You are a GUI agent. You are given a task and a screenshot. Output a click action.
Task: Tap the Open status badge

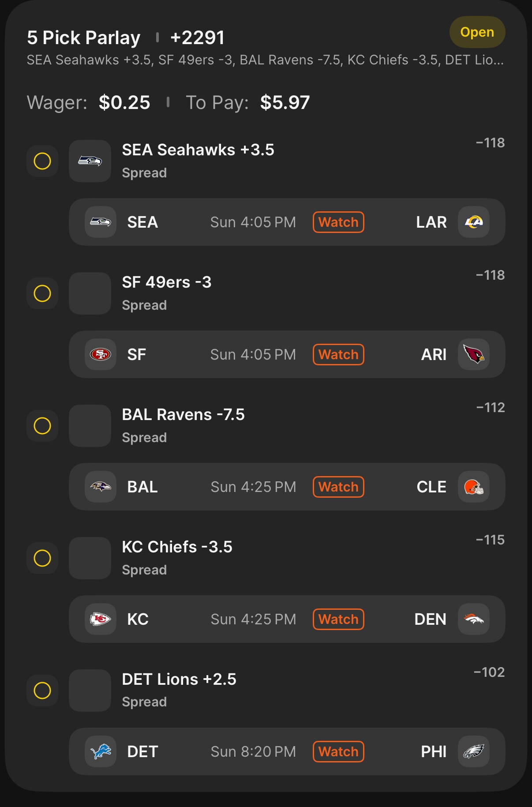[477, 32]
